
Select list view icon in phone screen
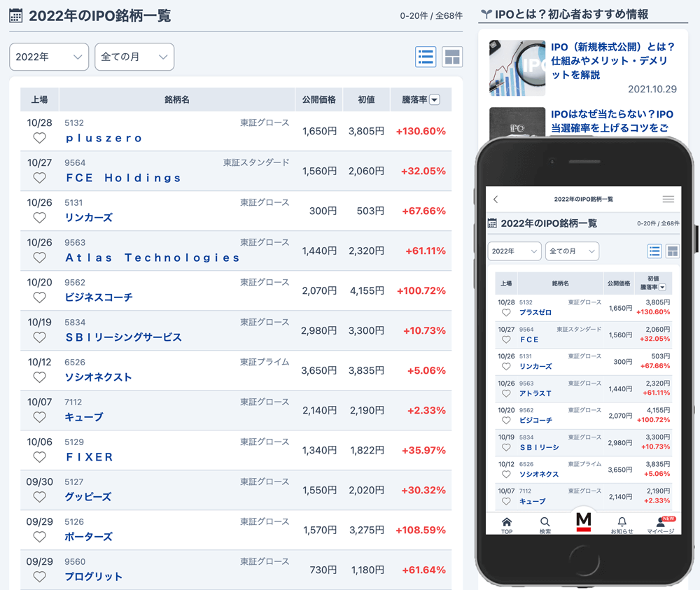tap(654, 251)
